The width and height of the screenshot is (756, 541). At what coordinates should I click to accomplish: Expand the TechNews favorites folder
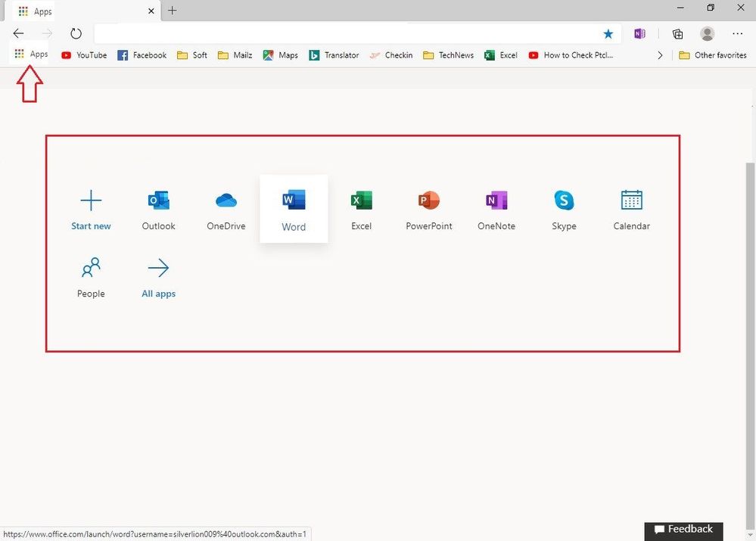click(449, 55)
